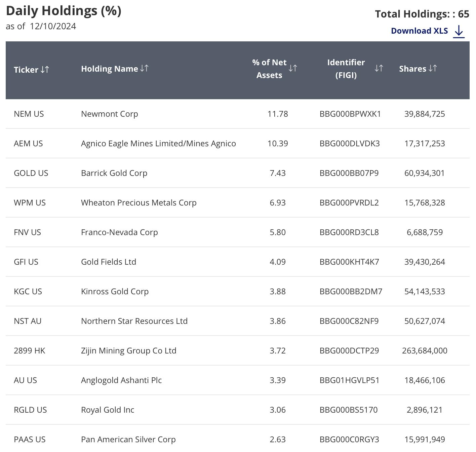
Task: Click FIGI identifier BBG01HGVLP51
Action: [350, 380]
